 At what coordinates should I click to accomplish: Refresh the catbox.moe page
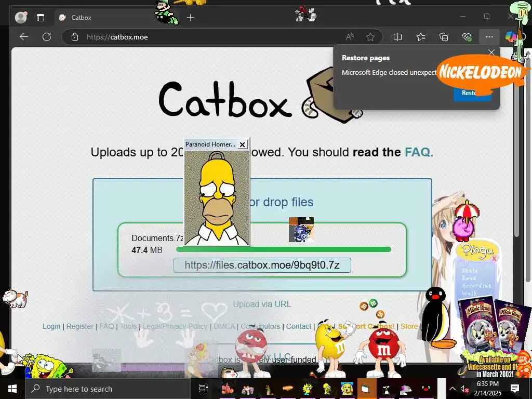(x=47, y=37)
